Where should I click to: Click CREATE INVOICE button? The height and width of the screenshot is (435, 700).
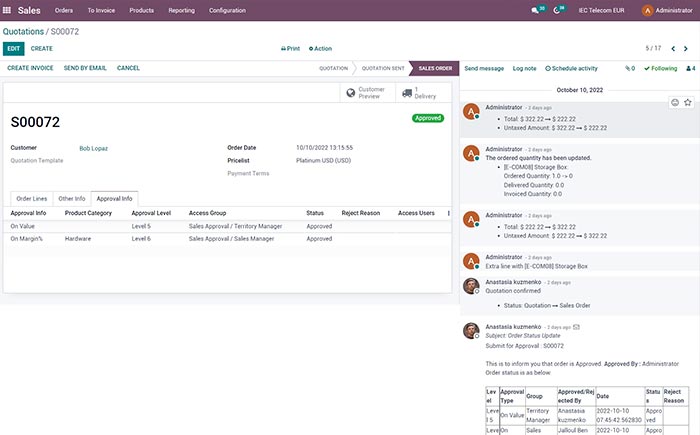(30, 68)
